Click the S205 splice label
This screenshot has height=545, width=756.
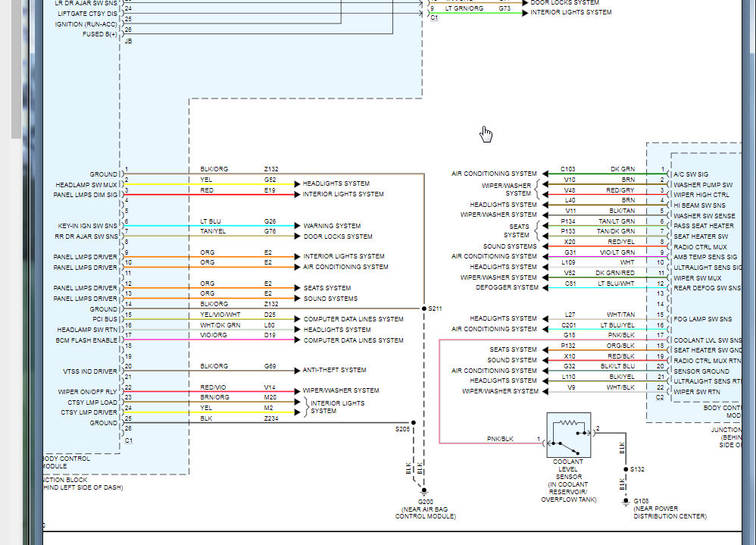(402, 429)
